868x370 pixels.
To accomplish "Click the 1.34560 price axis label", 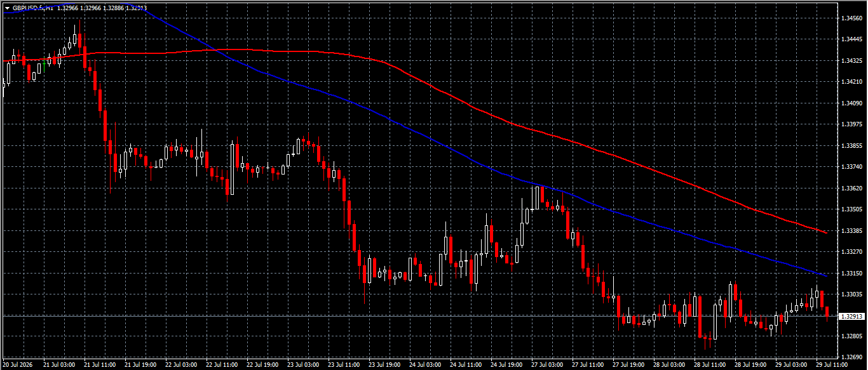I will [851, 18].
